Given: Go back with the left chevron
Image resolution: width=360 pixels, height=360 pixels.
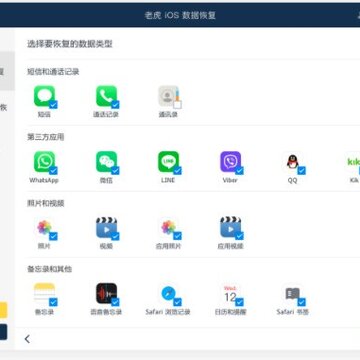Looking at the screenshot, I should 27,339.
